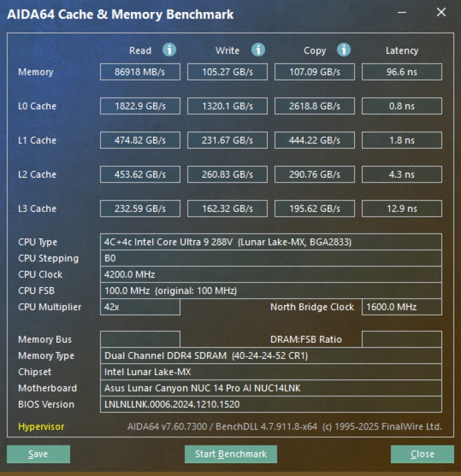Select L0 Cache latency 0.8 ns
This screenshot has width=461, height=476.
[402, 106]
